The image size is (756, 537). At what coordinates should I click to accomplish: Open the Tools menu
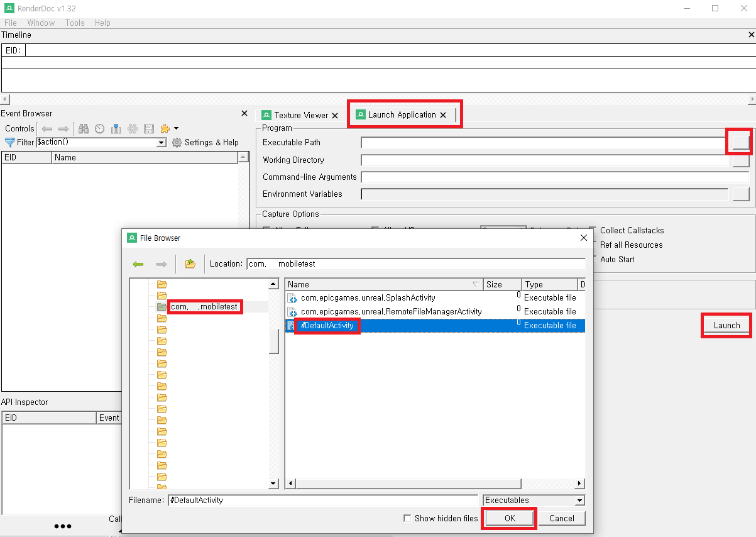(75, 23)
